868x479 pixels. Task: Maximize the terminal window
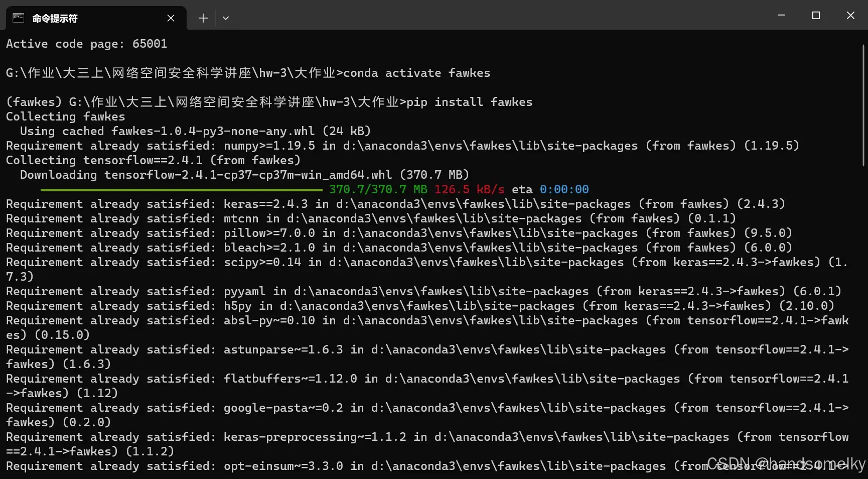click(x=816, y=16)
